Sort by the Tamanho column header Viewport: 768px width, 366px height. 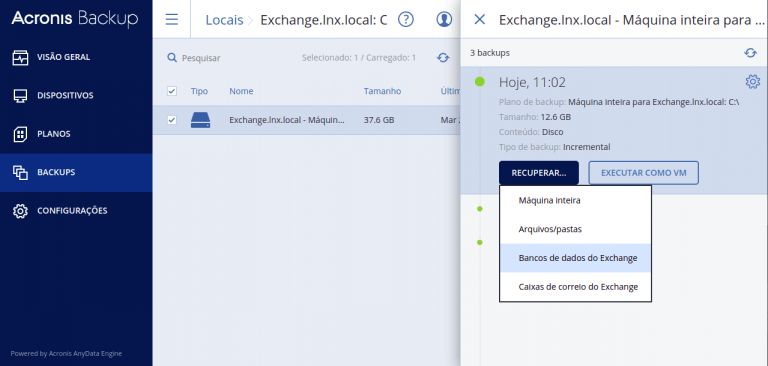tap(382, 91)
